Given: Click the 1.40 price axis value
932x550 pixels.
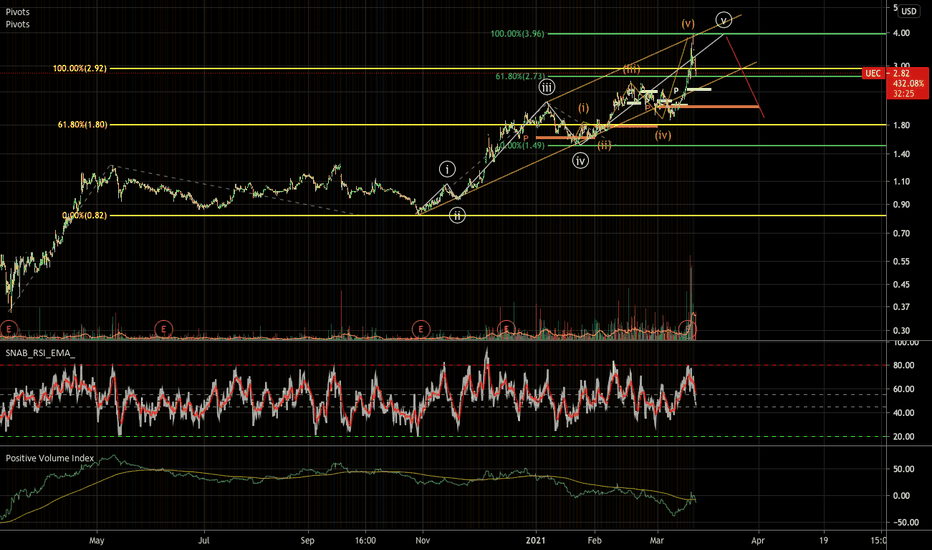Looking at the screenshot, I should tap(901, 154).
